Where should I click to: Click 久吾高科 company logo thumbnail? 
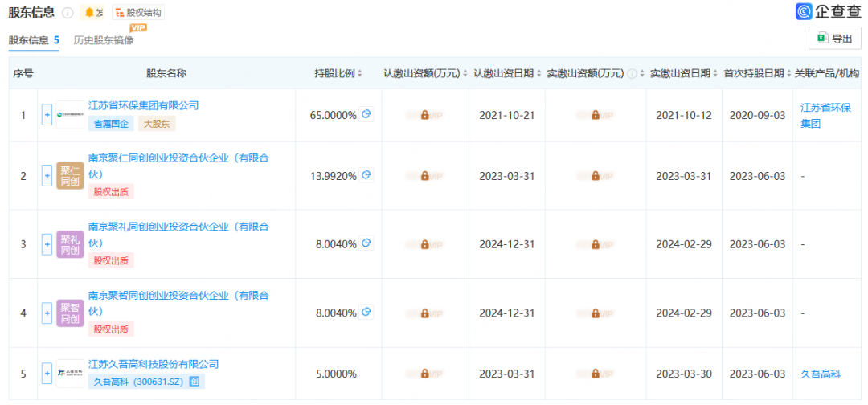pos(70,374)
